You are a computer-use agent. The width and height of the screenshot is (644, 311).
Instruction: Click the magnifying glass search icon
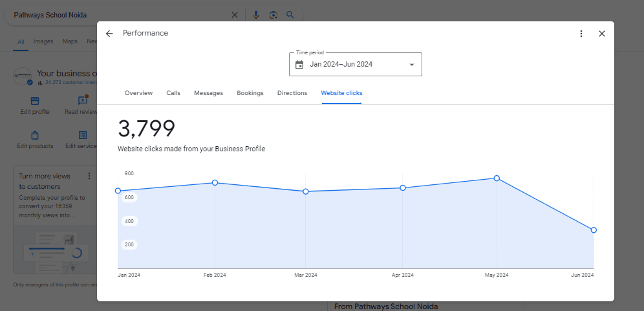point(290,15)
